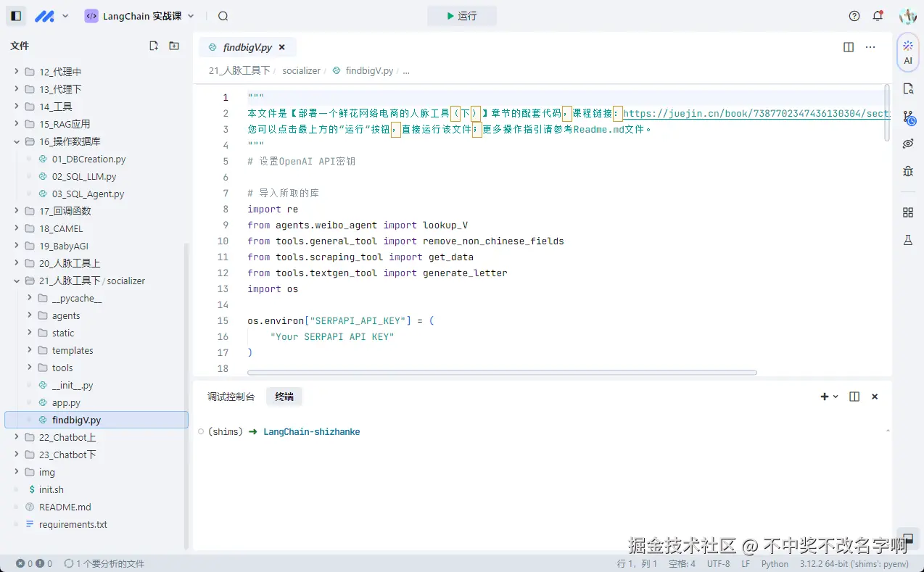Screen dimensions: 924x572
Task: Click the 运行 button to run the file
Action: tap(462, 15)
